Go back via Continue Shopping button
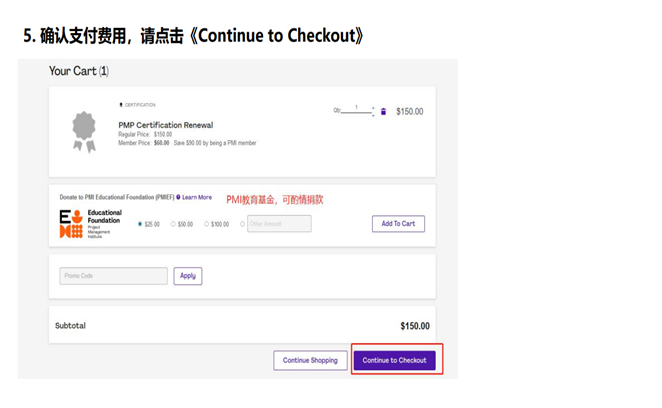The image size is (662, 408). tap(310, 360)
